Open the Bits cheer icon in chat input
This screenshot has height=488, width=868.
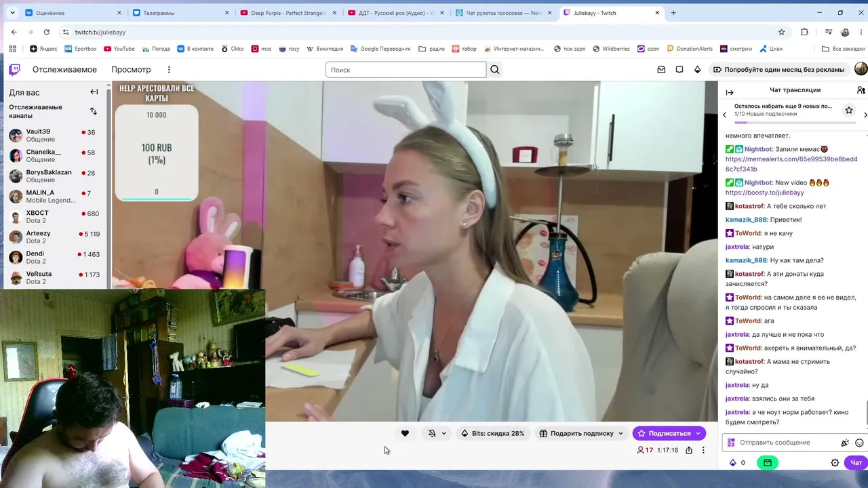click(x=845, y=443)
